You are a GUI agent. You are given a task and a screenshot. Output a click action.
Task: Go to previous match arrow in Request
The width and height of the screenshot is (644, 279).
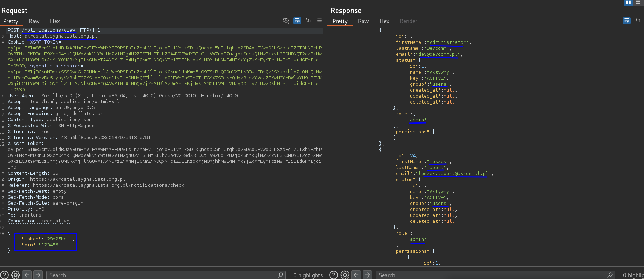pos(27,275)
